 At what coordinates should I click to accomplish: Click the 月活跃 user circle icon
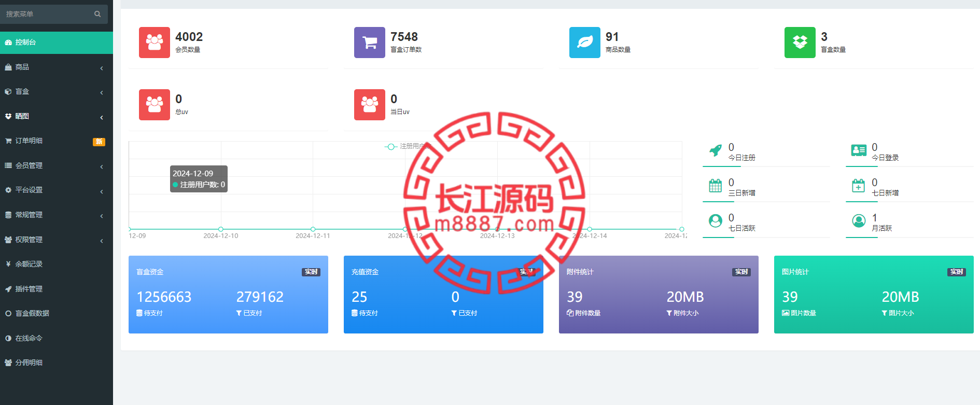[859, 221]
